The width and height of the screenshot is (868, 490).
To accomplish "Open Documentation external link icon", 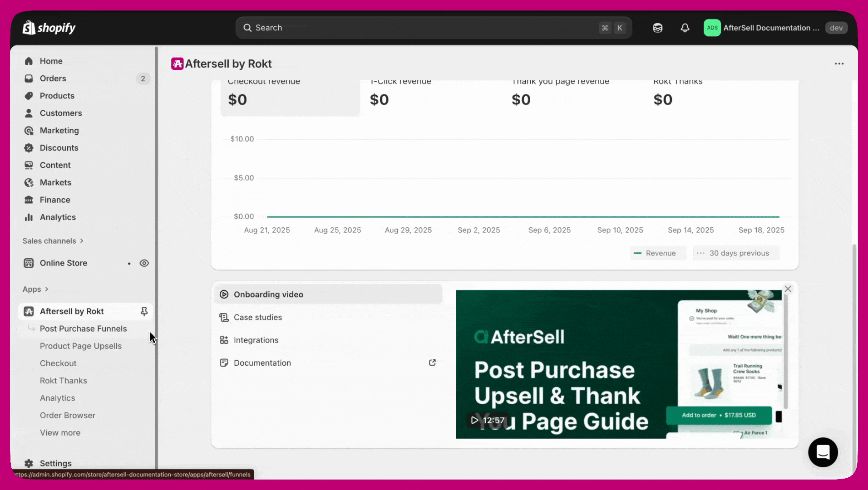I will 432,363.
